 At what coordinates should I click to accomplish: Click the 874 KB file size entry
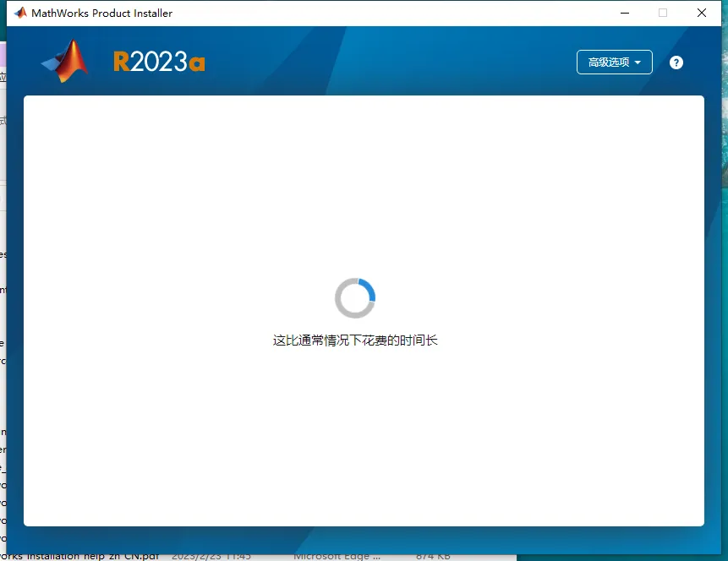433,556
